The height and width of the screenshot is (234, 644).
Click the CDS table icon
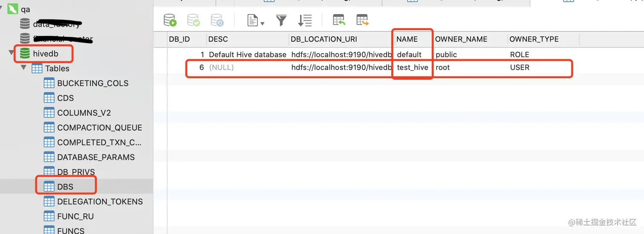(49, 98)
